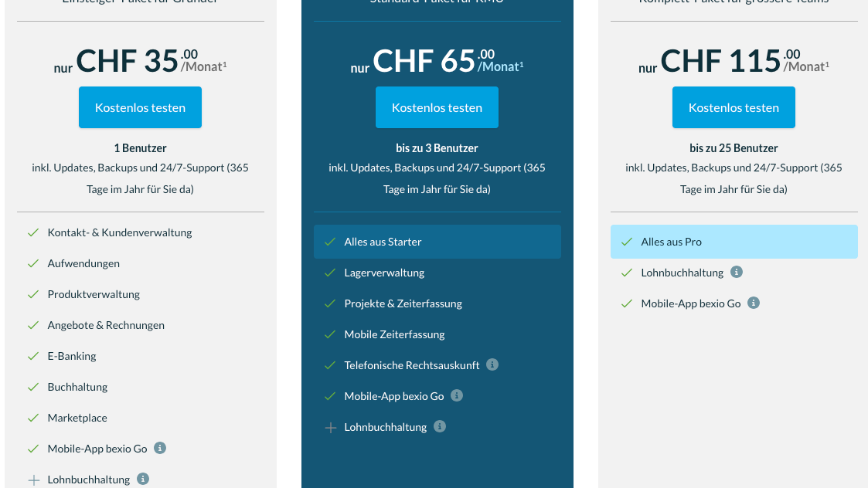Image resolution: width=868 pixels, height=488 pixels.
Task: Click the Mobile Zeiterfassung feature item
Action: [395, 335]
